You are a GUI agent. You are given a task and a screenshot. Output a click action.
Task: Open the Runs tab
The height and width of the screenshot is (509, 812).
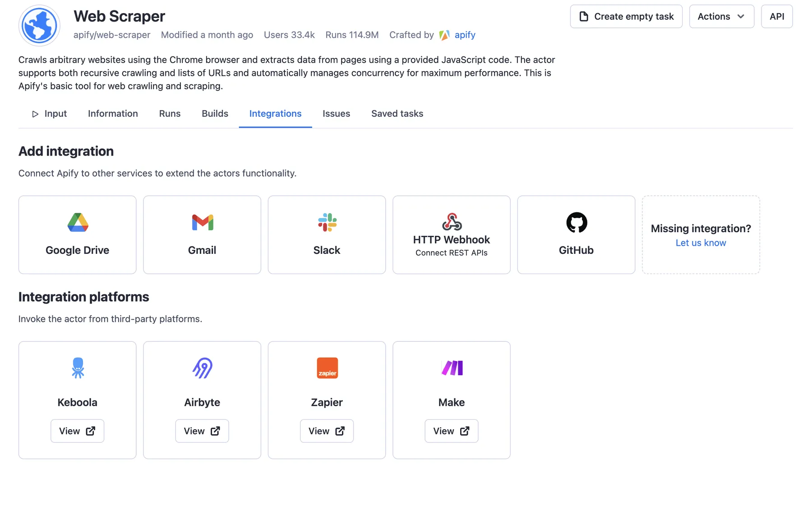tap(170, 114)
